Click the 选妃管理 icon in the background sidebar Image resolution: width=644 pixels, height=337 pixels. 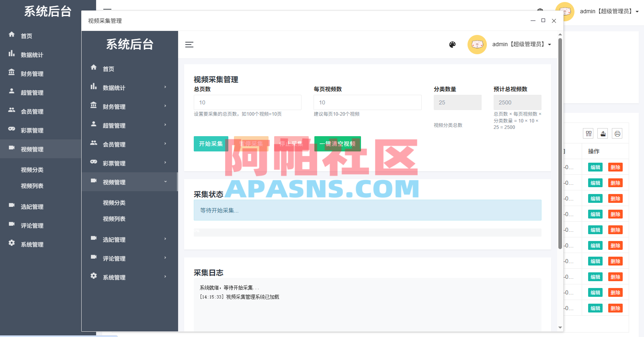pyautogui.click(x=12, y=205)
